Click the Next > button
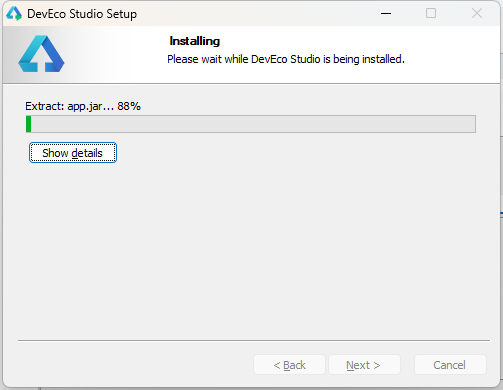The height and width of the screenshot is (390, 503). click(x=364, y=365)
